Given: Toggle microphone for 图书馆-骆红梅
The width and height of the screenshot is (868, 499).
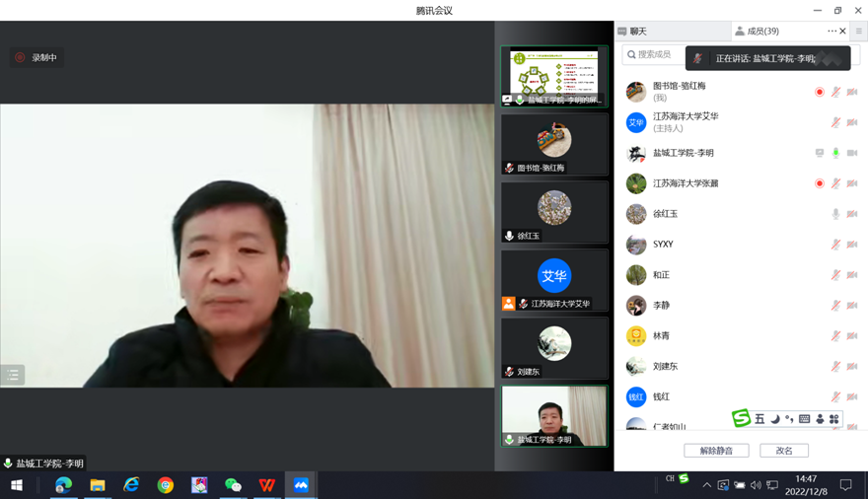Looking at the screenshot, I should click(835, 93).
